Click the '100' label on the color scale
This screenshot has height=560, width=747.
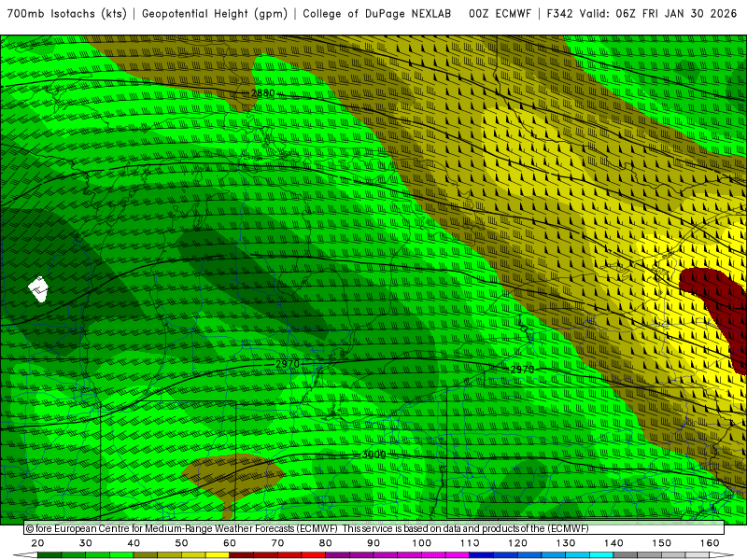pos(422,543)
